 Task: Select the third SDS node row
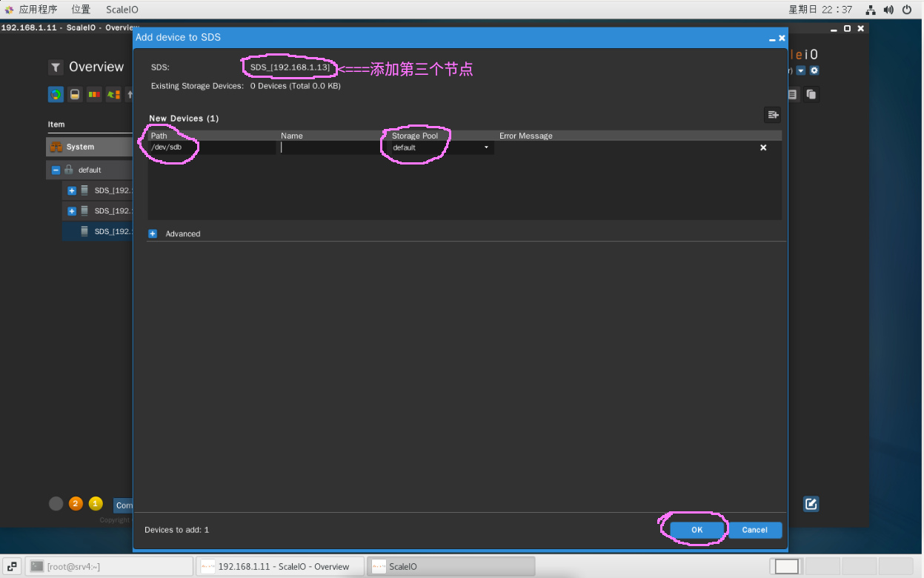[x=98, y=231]
